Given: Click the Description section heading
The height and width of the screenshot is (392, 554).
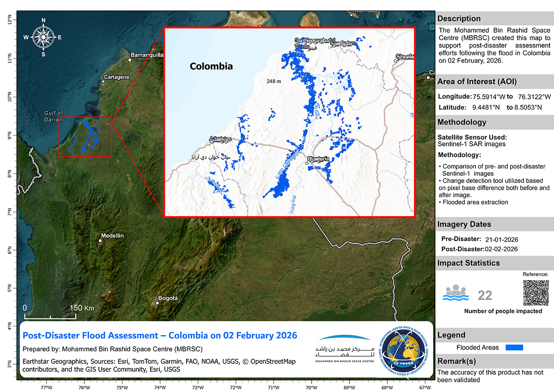Looking at the screenshot, I should tap(459, 19).
